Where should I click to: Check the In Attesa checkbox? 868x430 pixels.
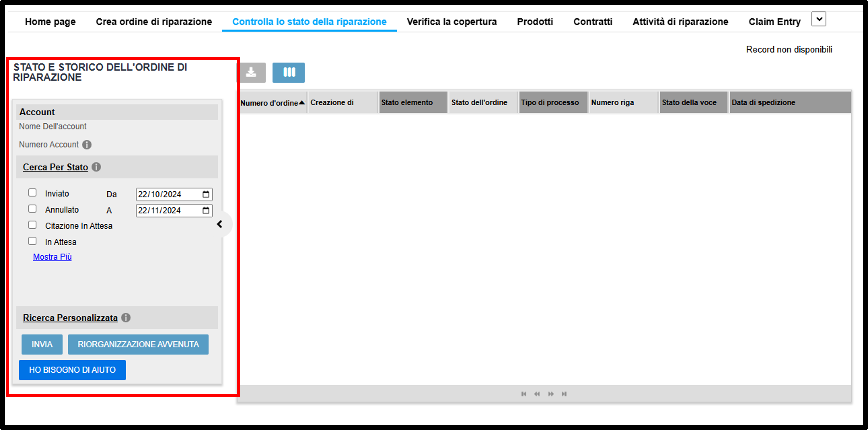coord(32,241)
